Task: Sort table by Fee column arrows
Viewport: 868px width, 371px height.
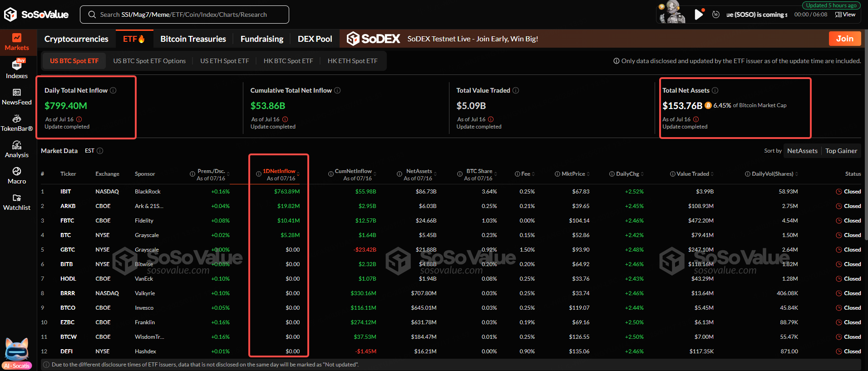Action: point(533,174)
